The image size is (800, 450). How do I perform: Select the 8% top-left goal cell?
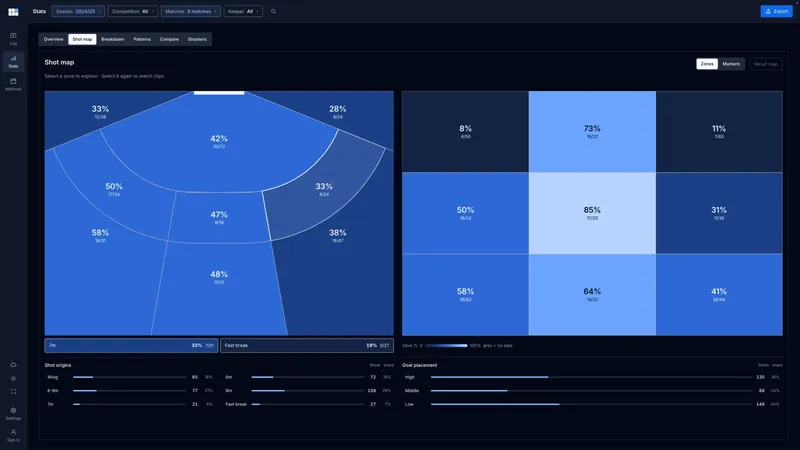tap(465, 132)
